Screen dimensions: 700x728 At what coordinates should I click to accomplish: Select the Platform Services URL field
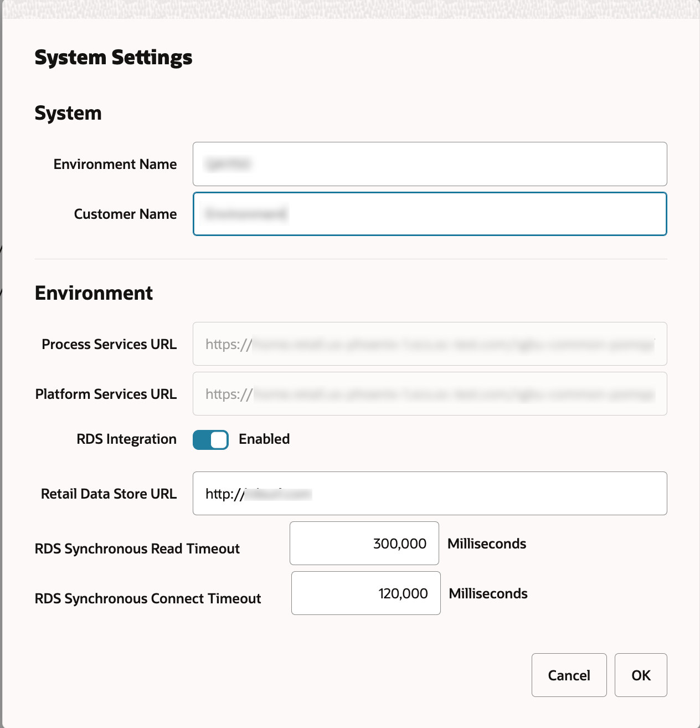(430, 394)
